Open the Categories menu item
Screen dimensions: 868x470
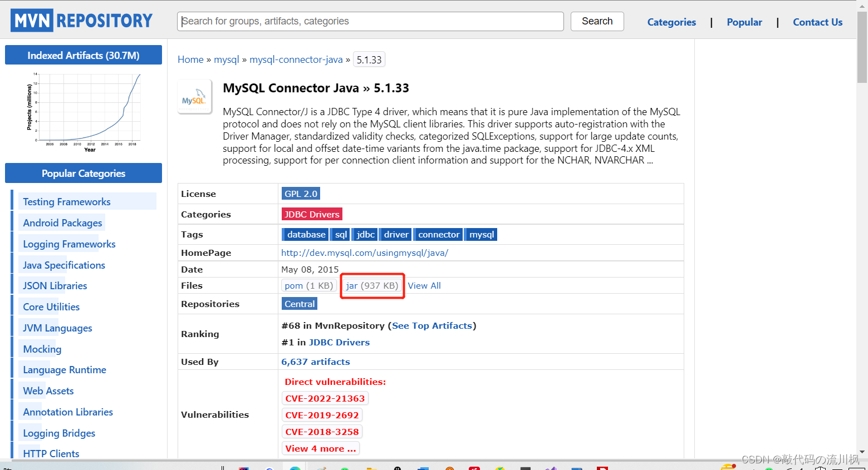point(671,22)
